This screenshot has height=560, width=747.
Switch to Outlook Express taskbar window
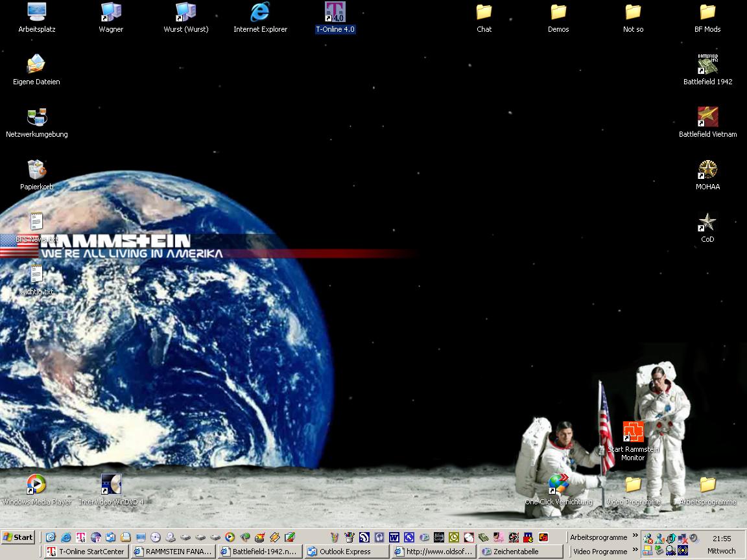pyautogui.click(x=347, y=552)
